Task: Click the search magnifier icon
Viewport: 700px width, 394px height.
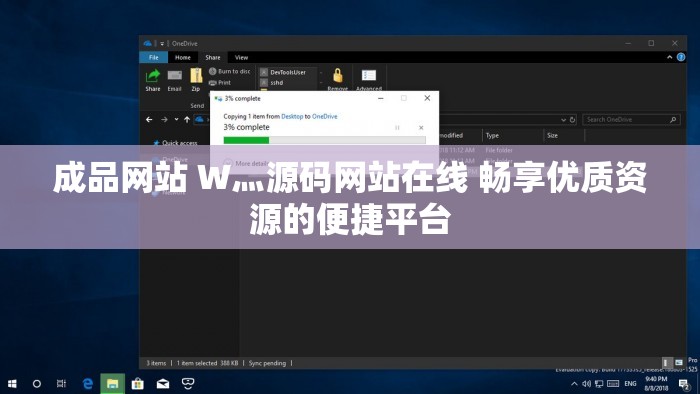Action: tap(673, 120)
